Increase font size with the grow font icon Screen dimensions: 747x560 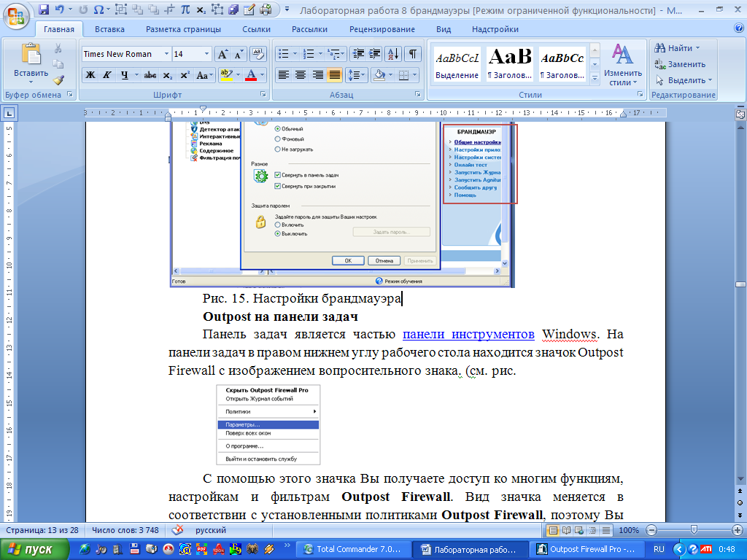[x=223, y=54]
